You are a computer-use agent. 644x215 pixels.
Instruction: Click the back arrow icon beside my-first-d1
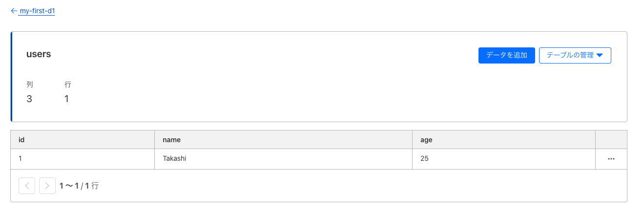point(14,11)
